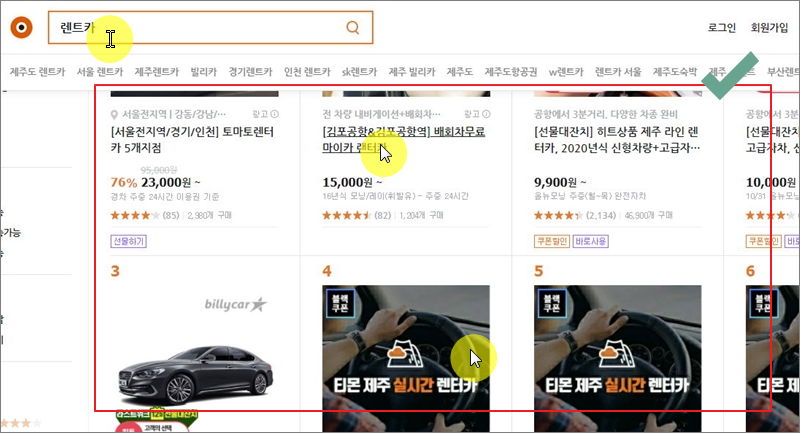
Task: Select related keyword sk렌트카
Action: (359, 72)
